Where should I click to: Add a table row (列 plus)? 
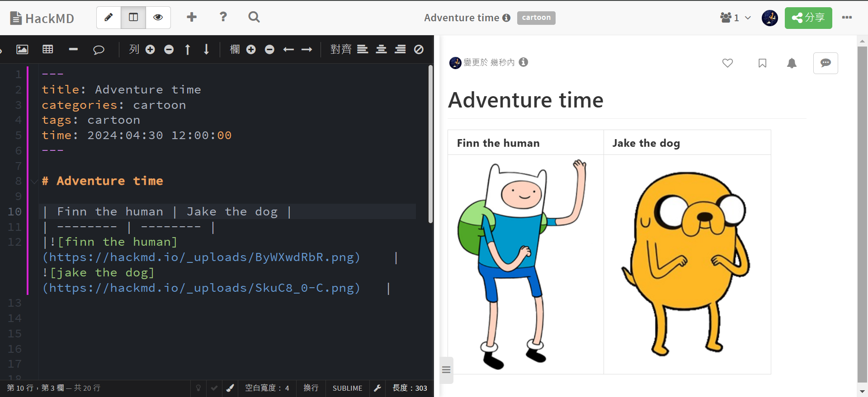(150, 49)
